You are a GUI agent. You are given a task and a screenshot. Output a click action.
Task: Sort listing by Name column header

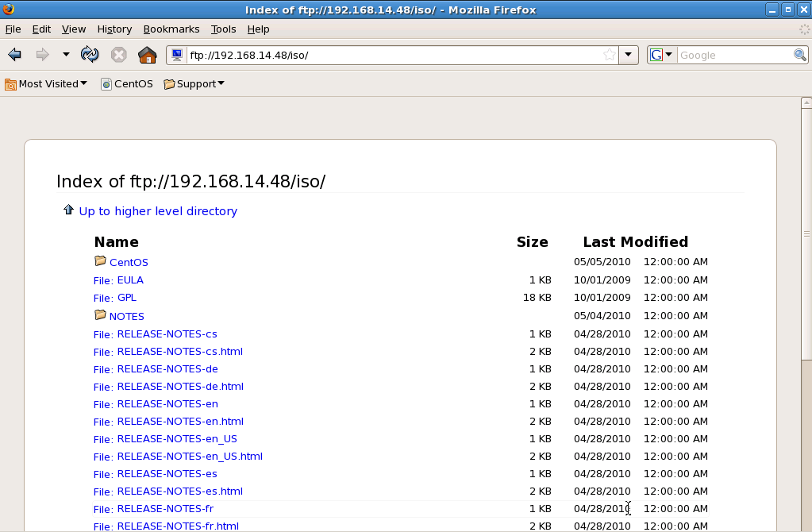click(117, 242)
